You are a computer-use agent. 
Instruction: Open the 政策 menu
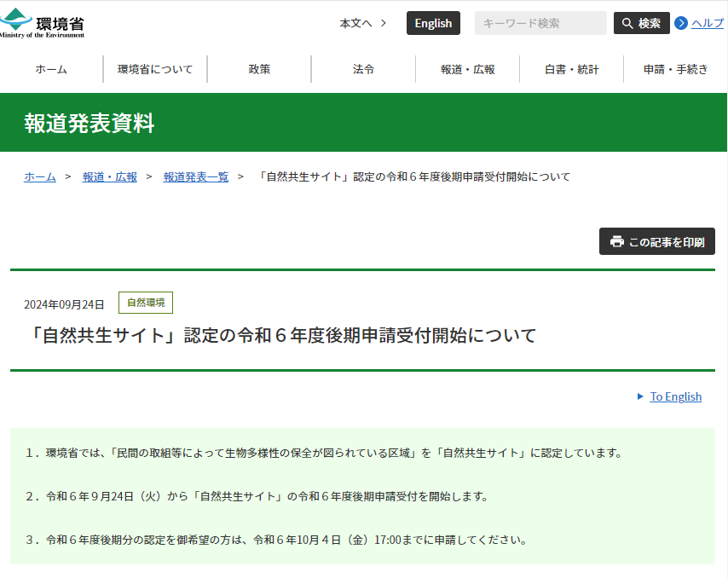point(259,69)
